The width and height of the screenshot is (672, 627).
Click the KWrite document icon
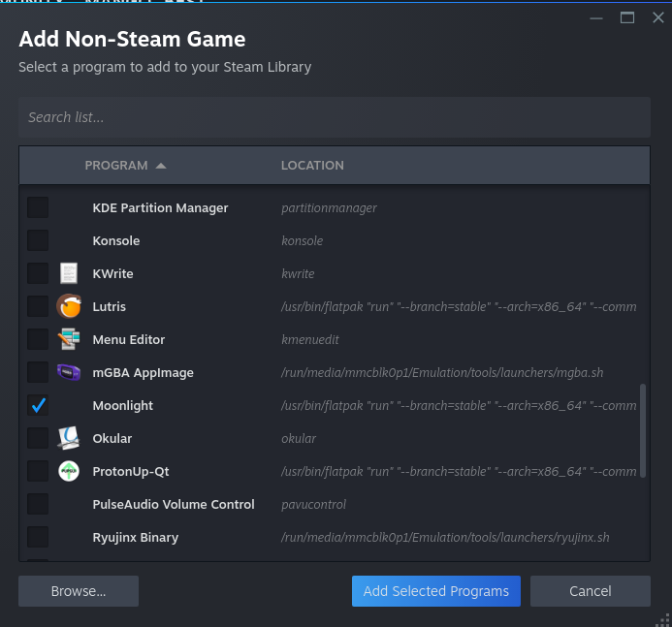click(68, 273)
